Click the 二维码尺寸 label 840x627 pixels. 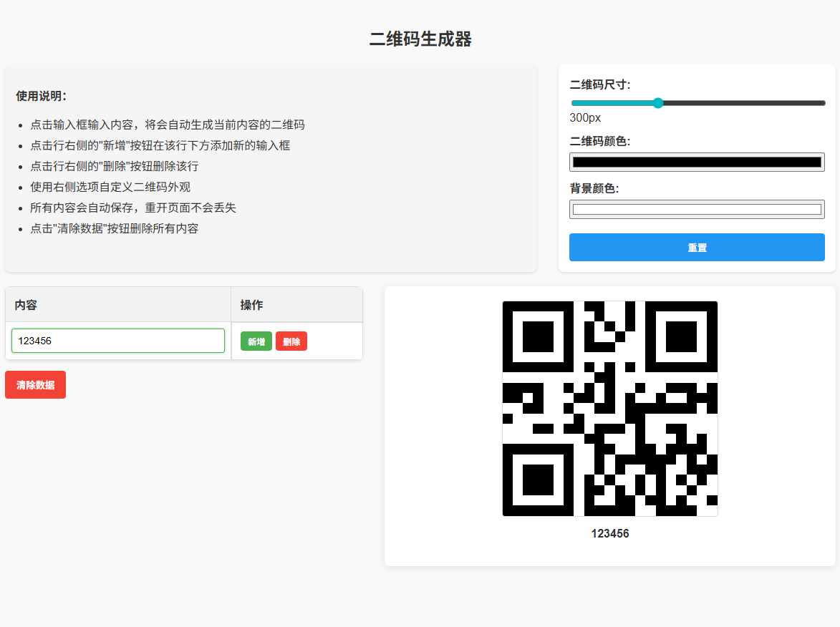[x=600, y=84]
